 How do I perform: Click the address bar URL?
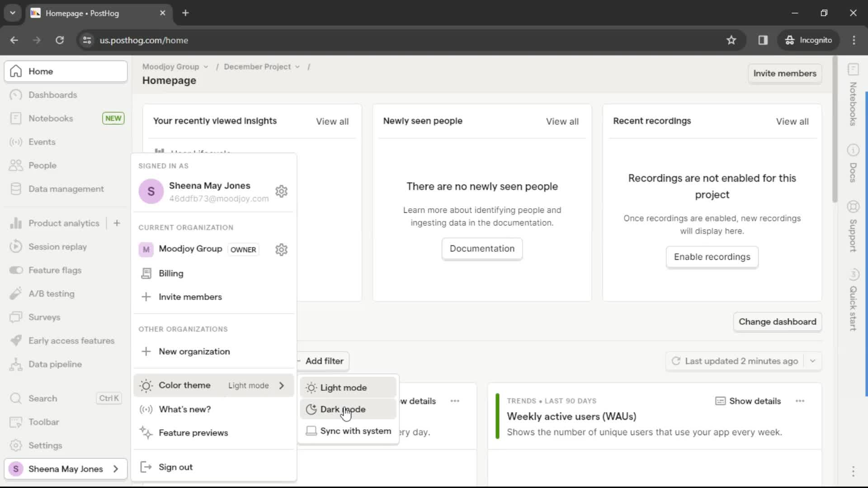[x=144, y=40]
